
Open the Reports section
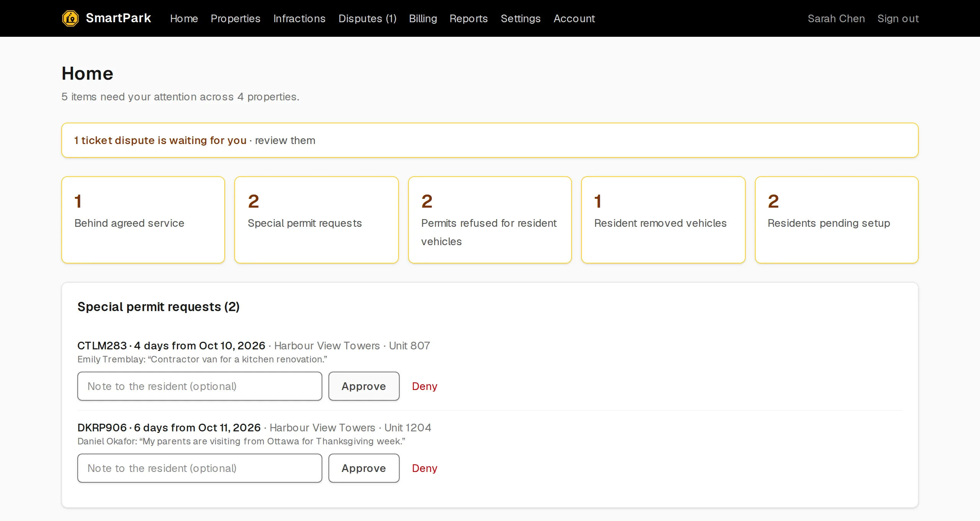[469, 18]
